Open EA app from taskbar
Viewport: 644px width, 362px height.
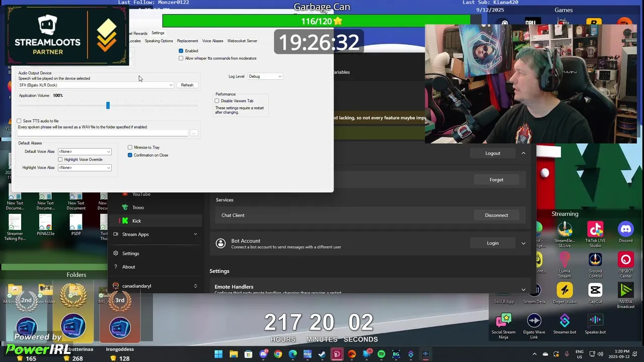[x=352, y=354]
